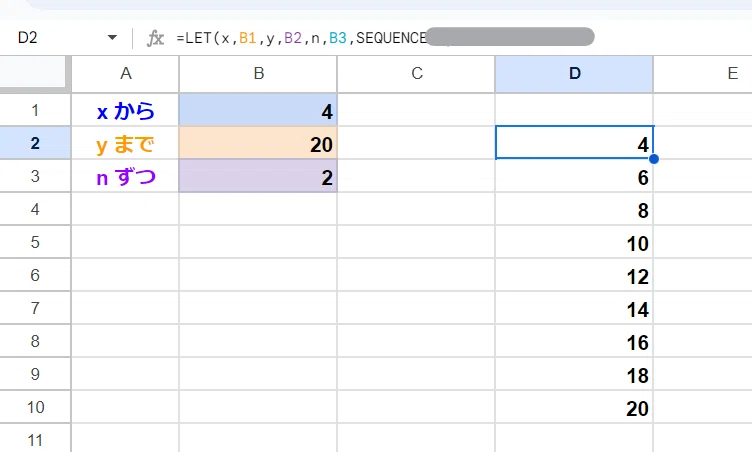Click empty cell E2

(703, 143)
